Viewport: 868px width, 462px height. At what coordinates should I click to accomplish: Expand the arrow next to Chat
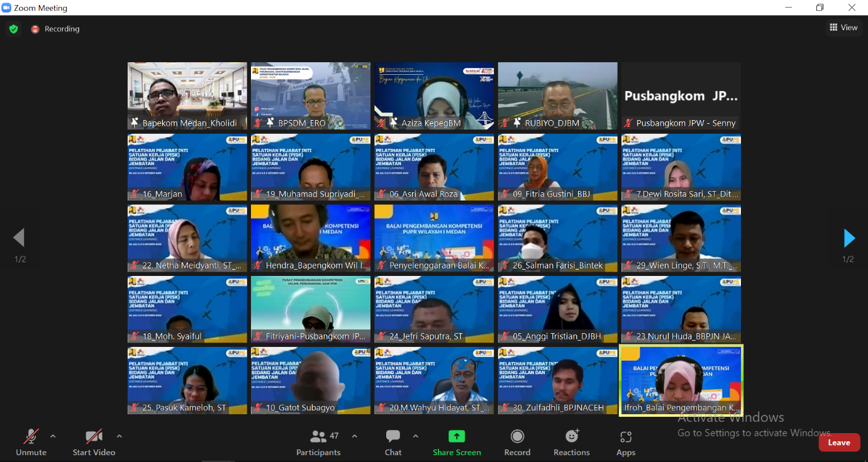click(x=415, y=436)
